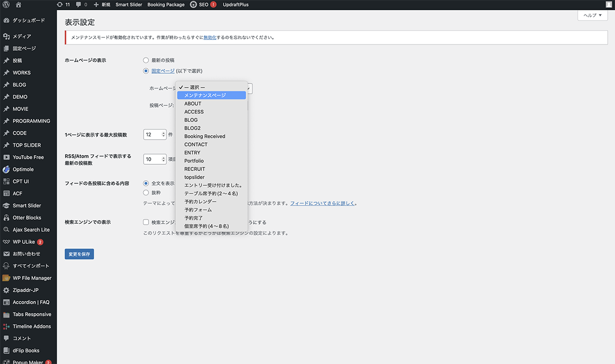This screenshot has width=615, height=364.
Task: Click the max posts per page stepper
Action: [x=163, y=135]
